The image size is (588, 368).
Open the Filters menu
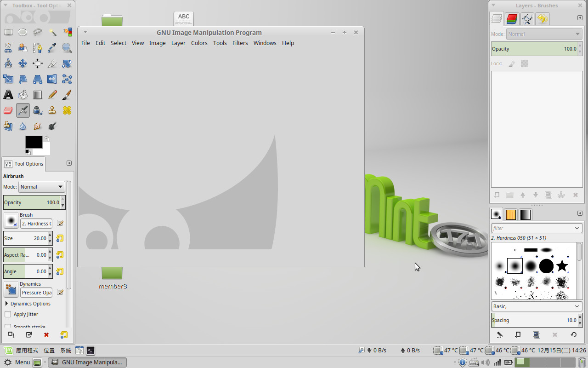240,43
